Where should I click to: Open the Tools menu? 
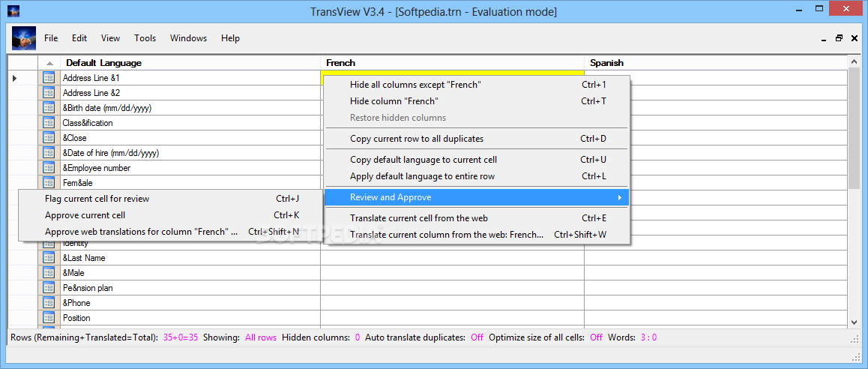[145, 38]
